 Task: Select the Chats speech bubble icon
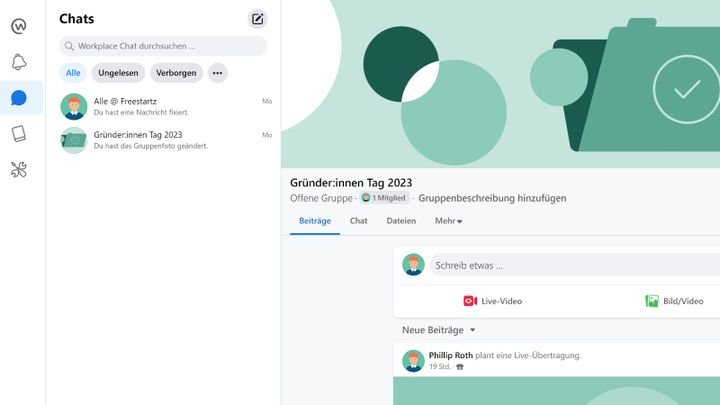coord(19,98)
